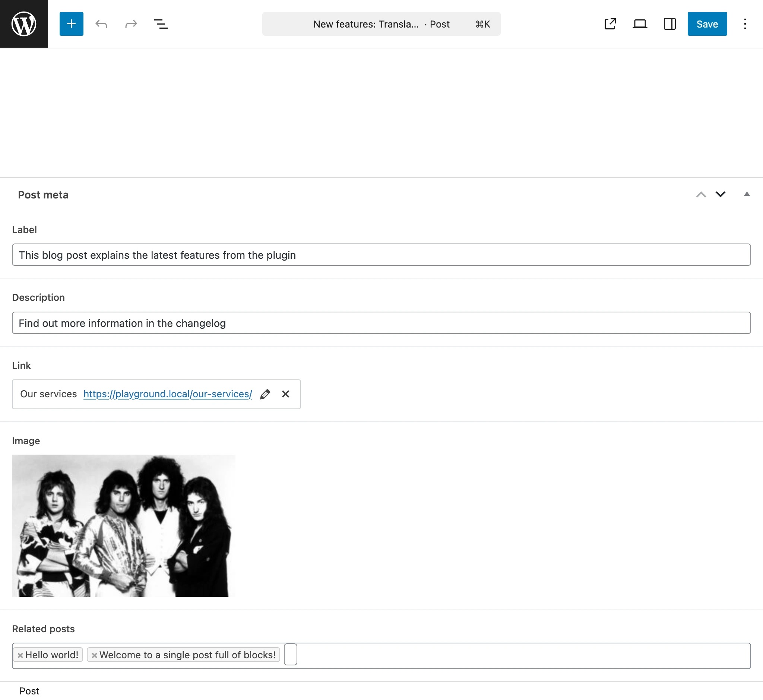Move the Post meta block down
The image size is (763, 700).
pyautogui.click(x=721, y=194)
